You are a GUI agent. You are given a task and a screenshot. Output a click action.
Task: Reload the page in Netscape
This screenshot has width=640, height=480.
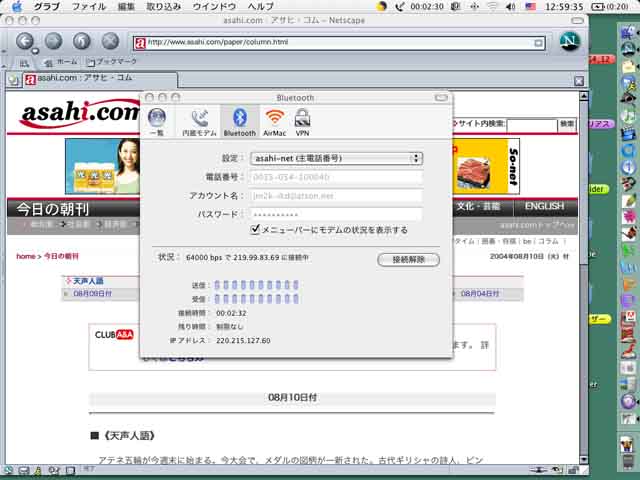point(82,41)
